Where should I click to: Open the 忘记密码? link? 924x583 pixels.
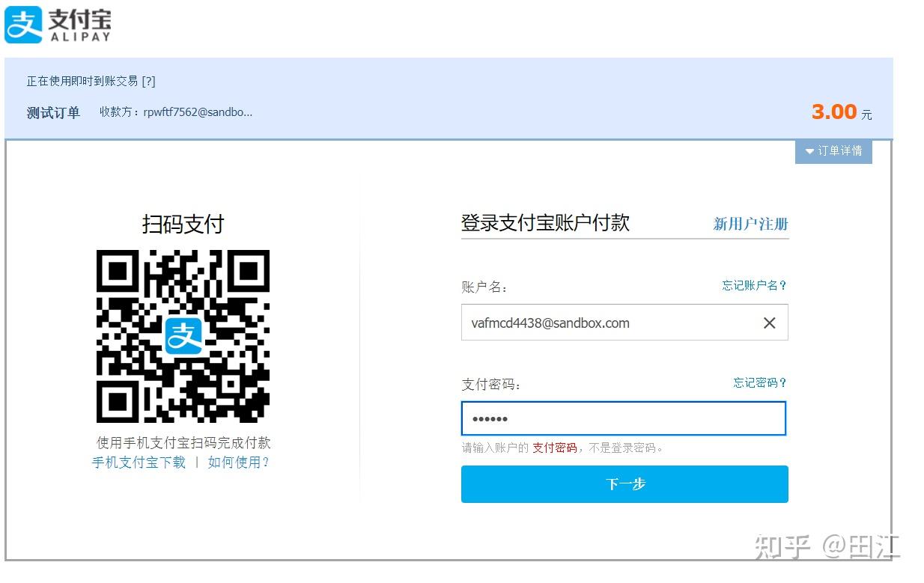tap(759, 382)
